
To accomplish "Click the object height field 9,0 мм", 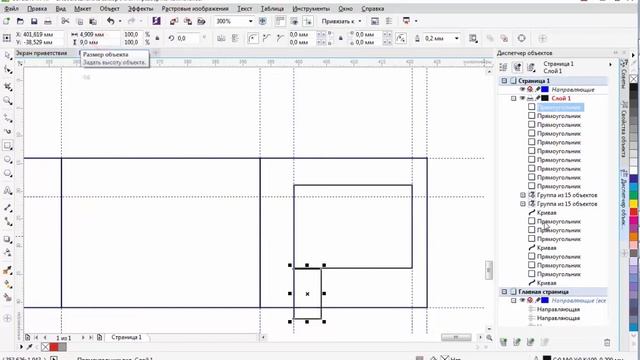I will point(99,42).
